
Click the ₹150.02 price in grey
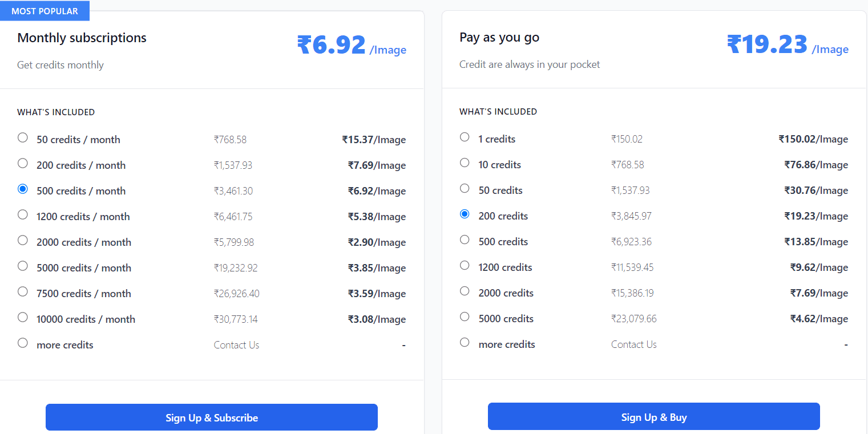pyautogui.click(x=627, y=139)
